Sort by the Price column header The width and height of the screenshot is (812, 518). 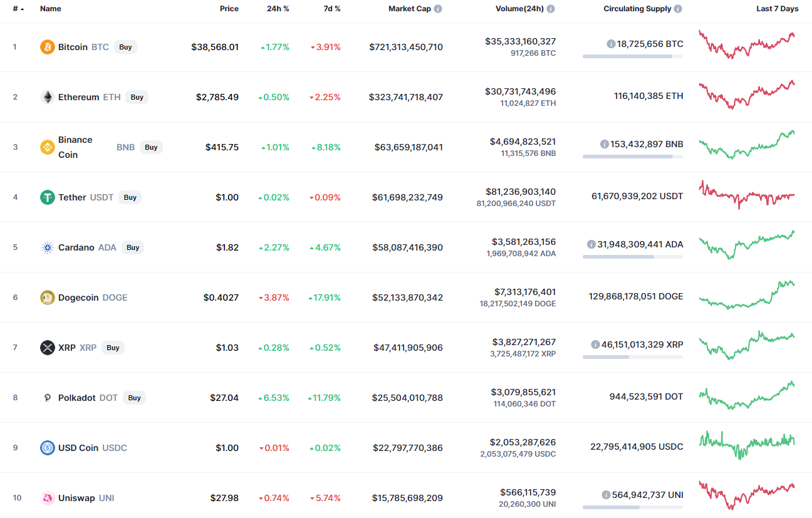click(x=229, y=9)
